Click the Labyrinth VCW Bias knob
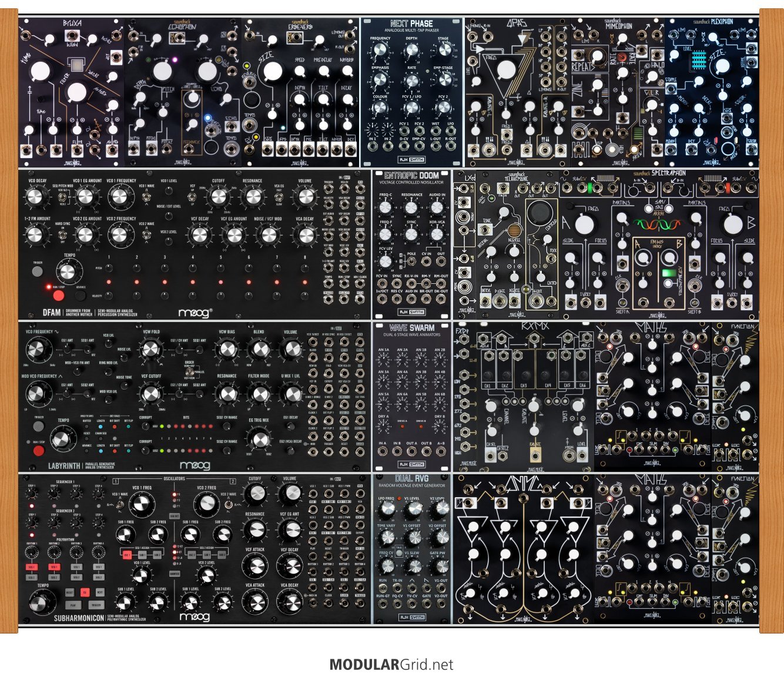This screenshot has width=784, height=677. 226,349
